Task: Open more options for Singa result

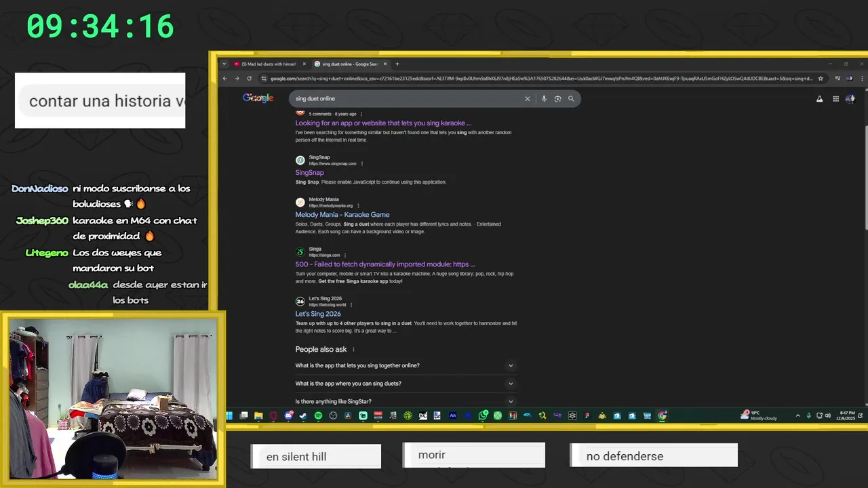Action: (345, 255)
